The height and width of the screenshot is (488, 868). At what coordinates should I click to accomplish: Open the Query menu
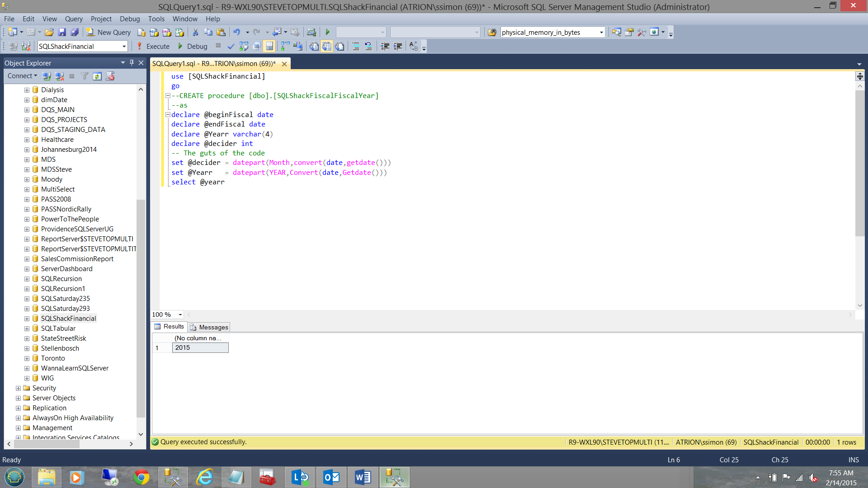(x=73, y=19)
